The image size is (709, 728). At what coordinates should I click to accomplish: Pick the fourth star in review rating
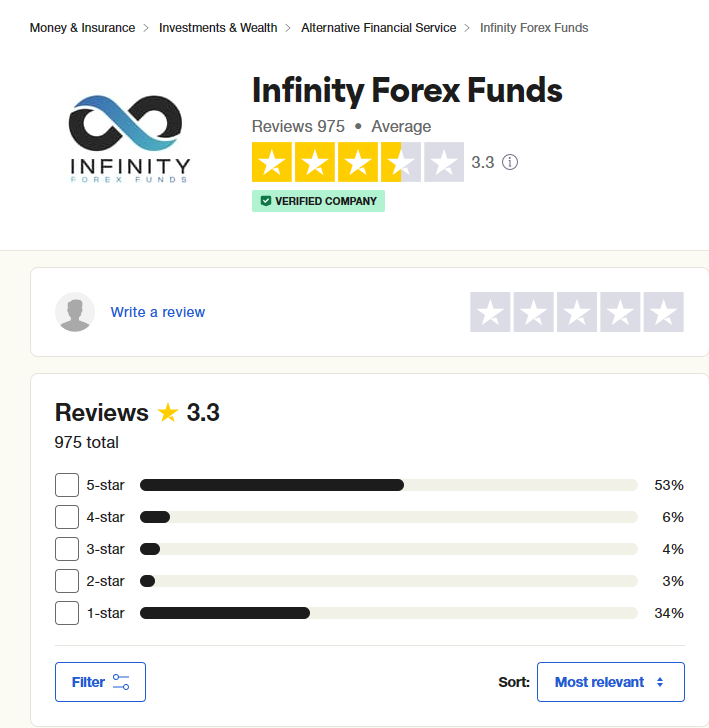620,312
